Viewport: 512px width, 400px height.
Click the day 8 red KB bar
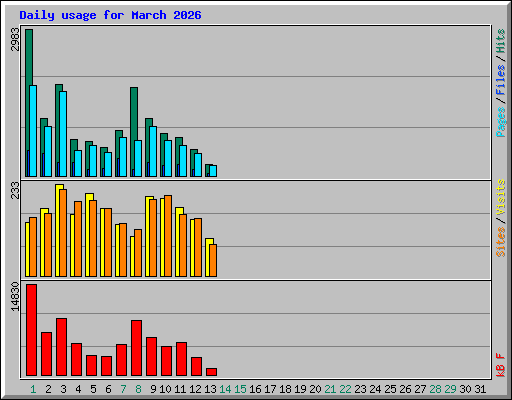tap(136, 348)
